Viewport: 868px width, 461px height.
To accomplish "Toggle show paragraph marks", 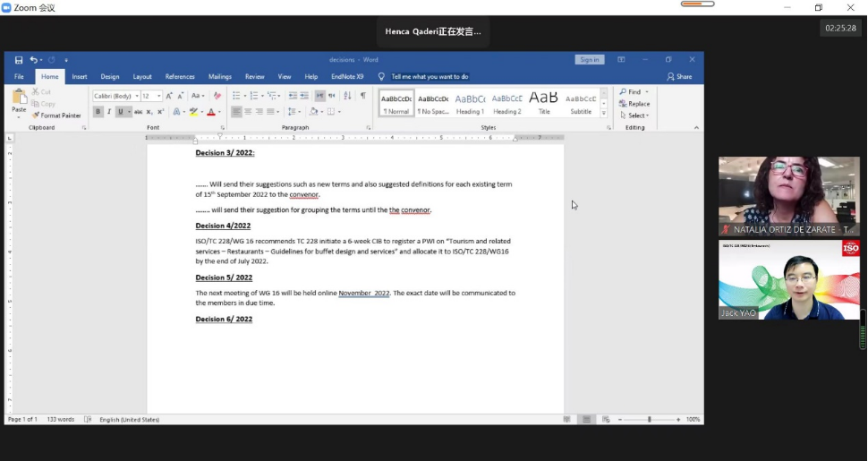I will point(362,96).
